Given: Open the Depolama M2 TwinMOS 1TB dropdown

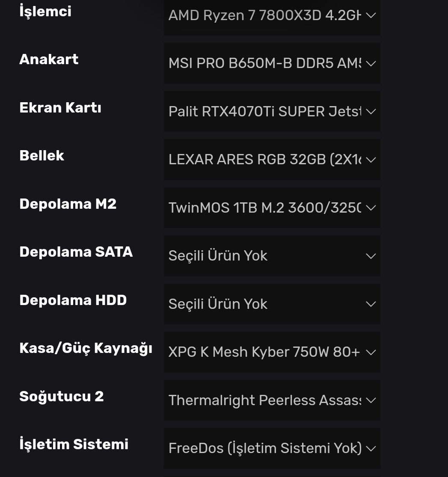Looking at the screenshot, I should 264,208.
